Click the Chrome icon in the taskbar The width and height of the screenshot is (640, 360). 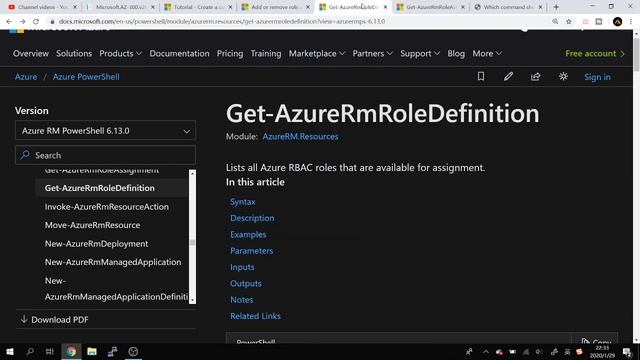(x=71, y=351)
